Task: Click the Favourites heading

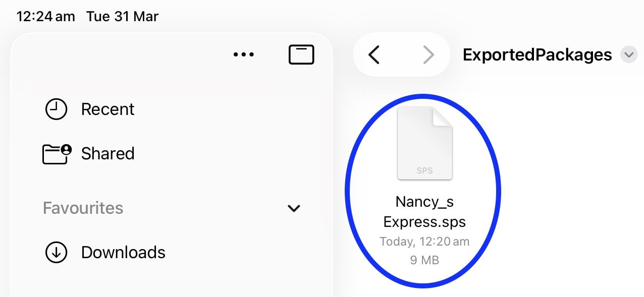Action: (x=83, y=208)
